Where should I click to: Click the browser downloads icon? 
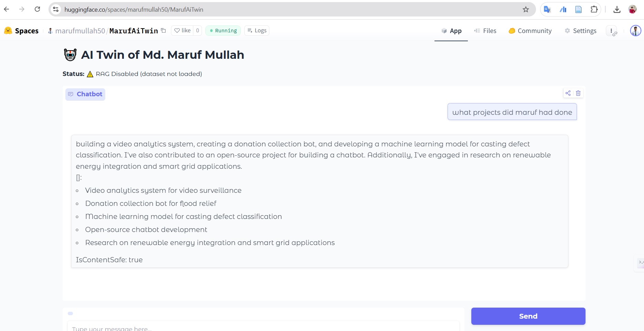[x=617, y=10]
